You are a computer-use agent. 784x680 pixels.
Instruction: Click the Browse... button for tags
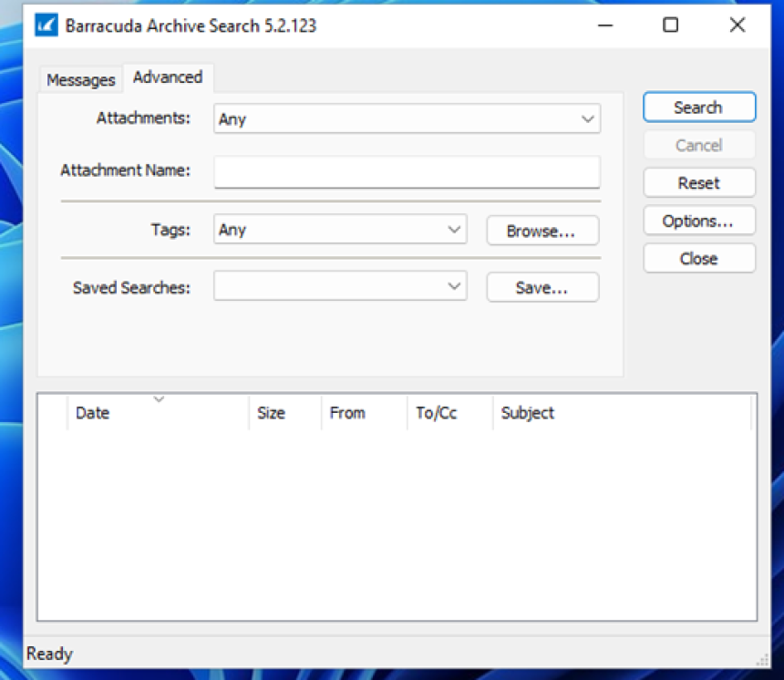(542, 231)
